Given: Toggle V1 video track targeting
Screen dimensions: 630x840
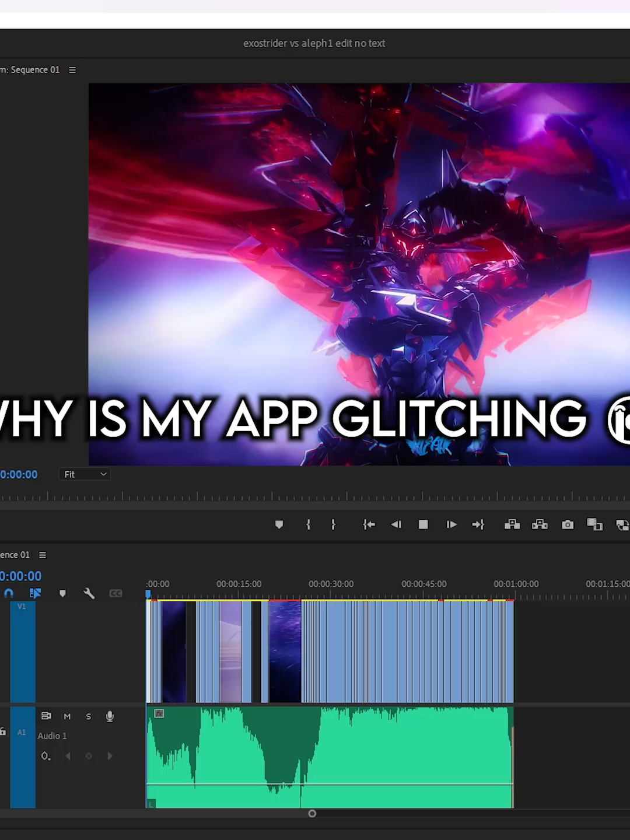Looking at the screenshot, I should [x=23, y=653].
